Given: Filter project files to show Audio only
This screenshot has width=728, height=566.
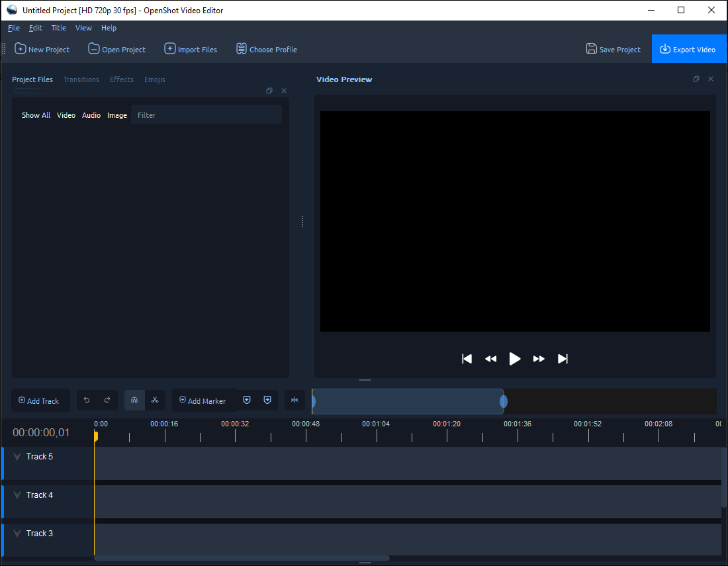Looking at the screenshot, I should [91, 115].
